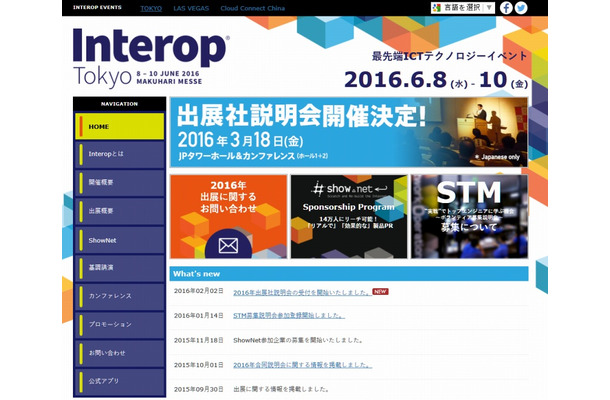Open プロモーション navigation item
610x400 pixels.
tap(120, 325)
